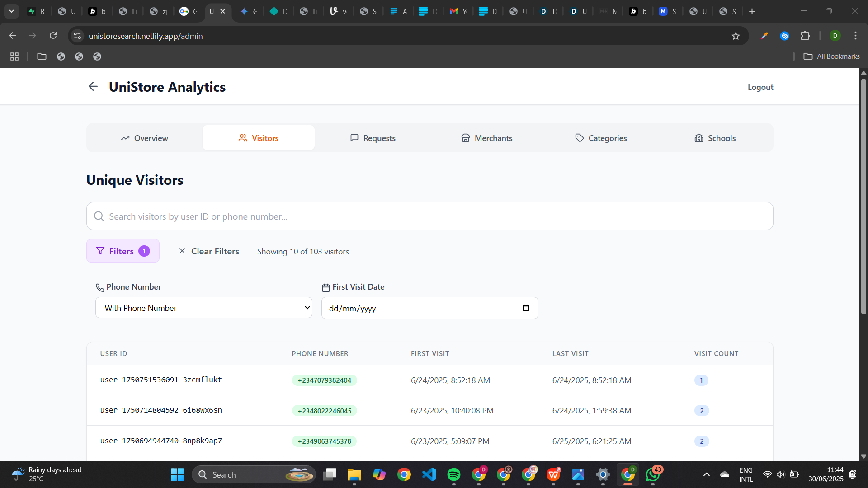
Task: Switch to the Merchants tab
Action: click(x=487, y=138)
